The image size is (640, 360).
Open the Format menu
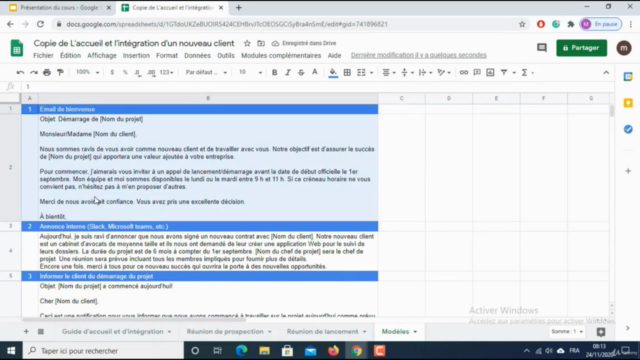point(167,56)
